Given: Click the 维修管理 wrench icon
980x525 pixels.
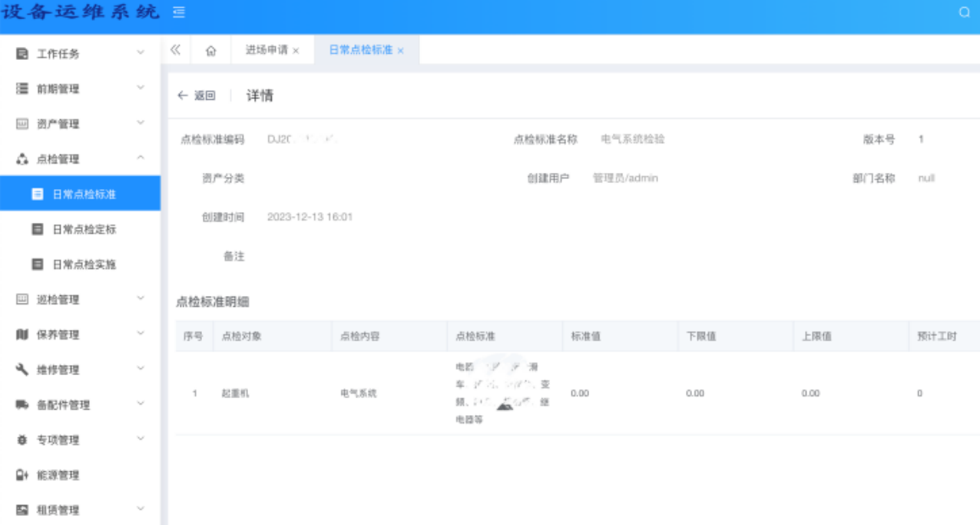Looking at the screenshot, I should tap(22, 370).
